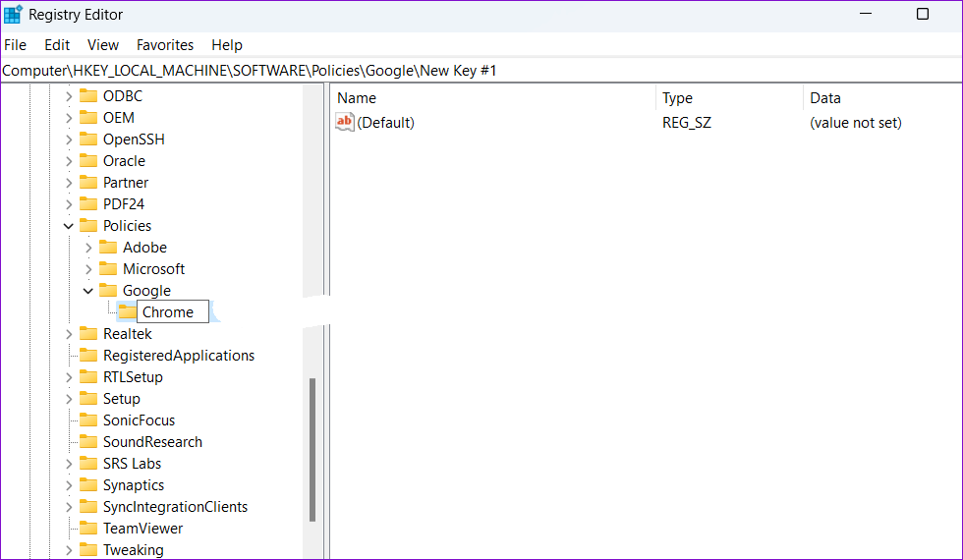
Task: Click the Microsoft folder icon
Action: coord(108,268)
